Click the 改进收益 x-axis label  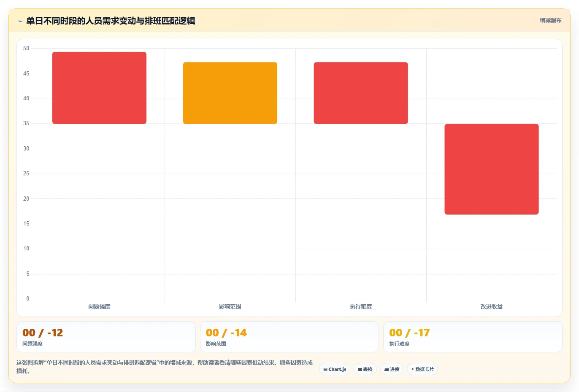(492, 306)
